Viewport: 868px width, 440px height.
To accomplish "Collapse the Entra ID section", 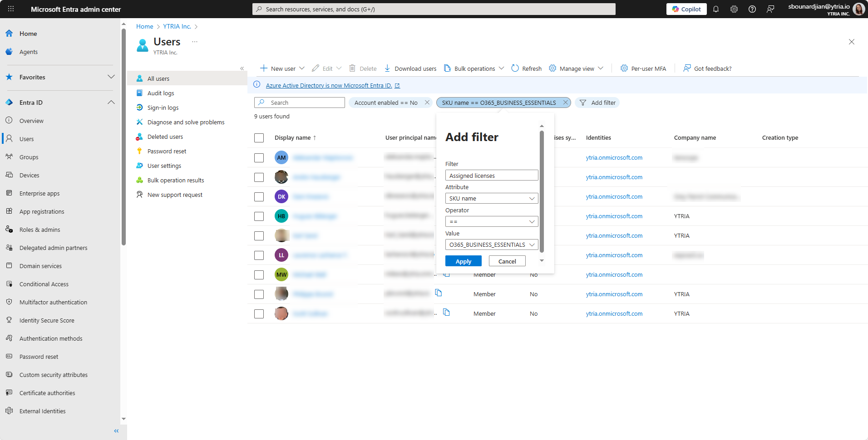I will [111, 102].
